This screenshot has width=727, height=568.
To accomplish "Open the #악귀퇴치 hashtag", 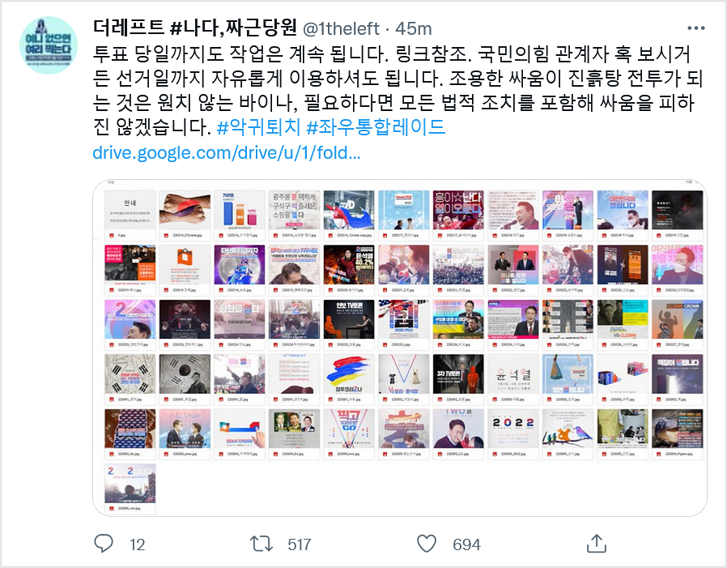I will [259, 127].
